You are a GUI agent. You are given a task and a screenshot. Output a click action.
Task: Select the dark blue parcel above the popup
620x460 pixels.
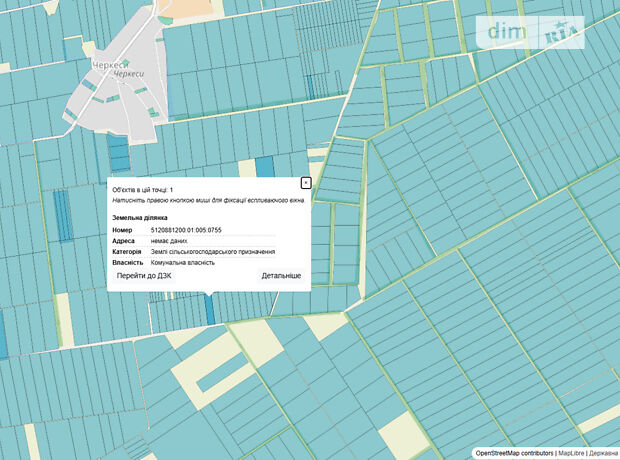[x=264, y=167]
